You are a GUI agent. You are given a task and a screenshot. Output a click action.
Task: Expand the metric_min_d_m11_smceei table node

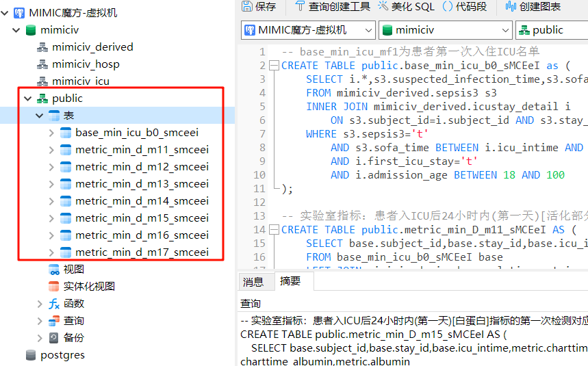[51, 150]
